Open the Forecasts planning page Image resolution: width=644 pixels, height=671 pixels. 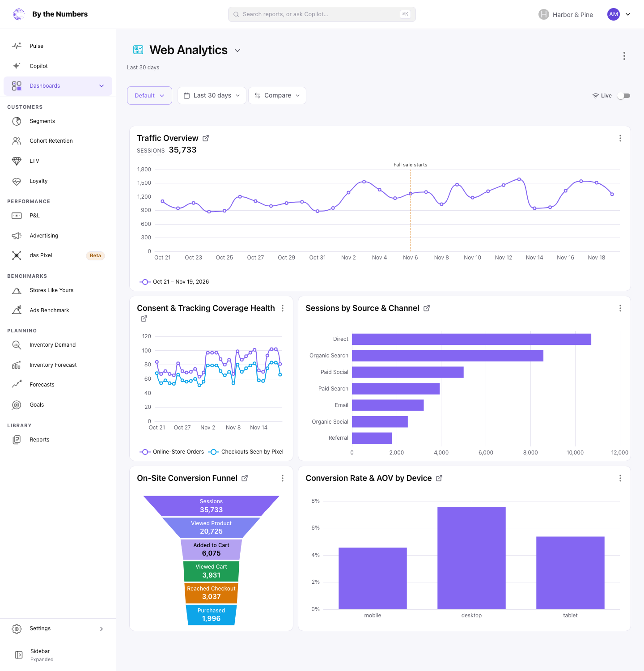pyautogui.click(x=58, y=385)
